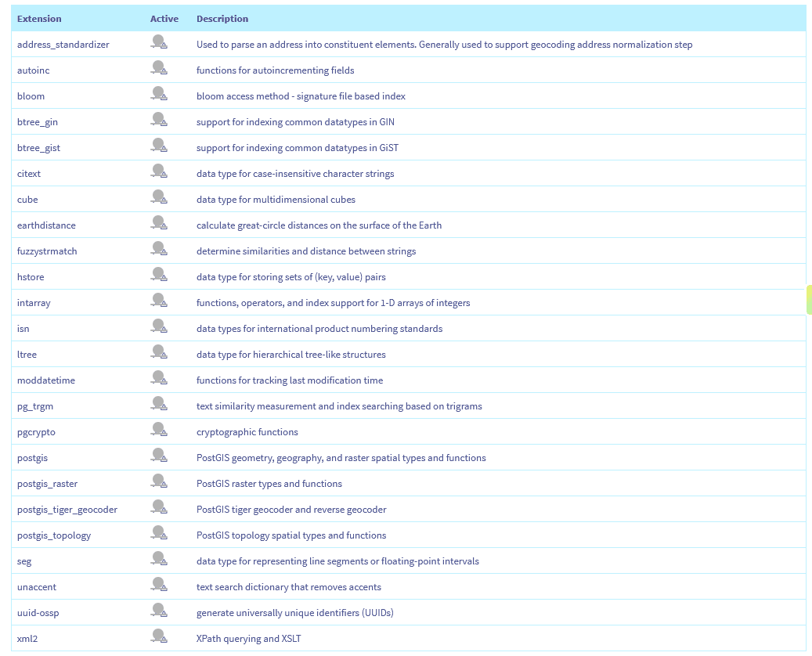Select the unaccent extension name
812x656 pixels.
point(37,586)
